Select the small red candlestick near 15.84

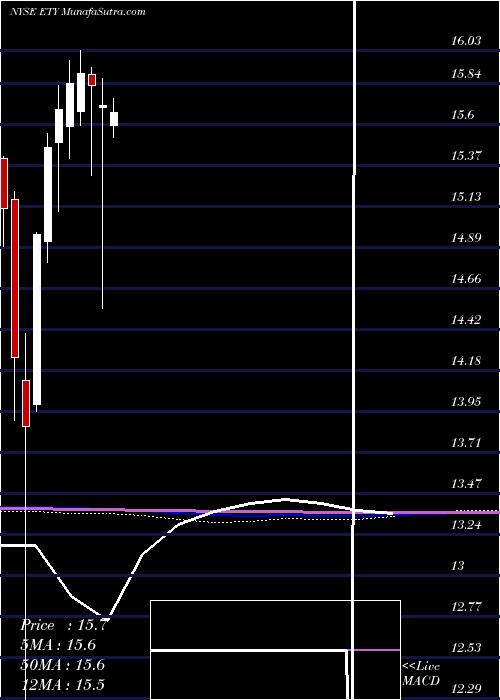92,80
